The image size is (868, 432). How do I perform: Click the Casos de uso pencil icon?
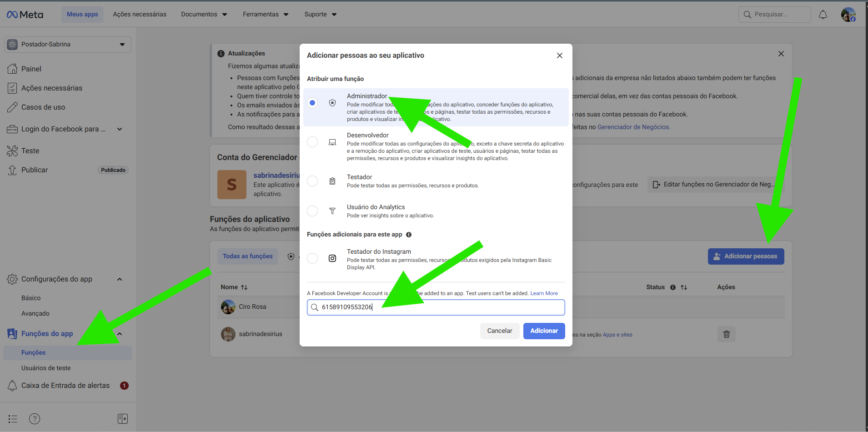[x=12, y=107]
